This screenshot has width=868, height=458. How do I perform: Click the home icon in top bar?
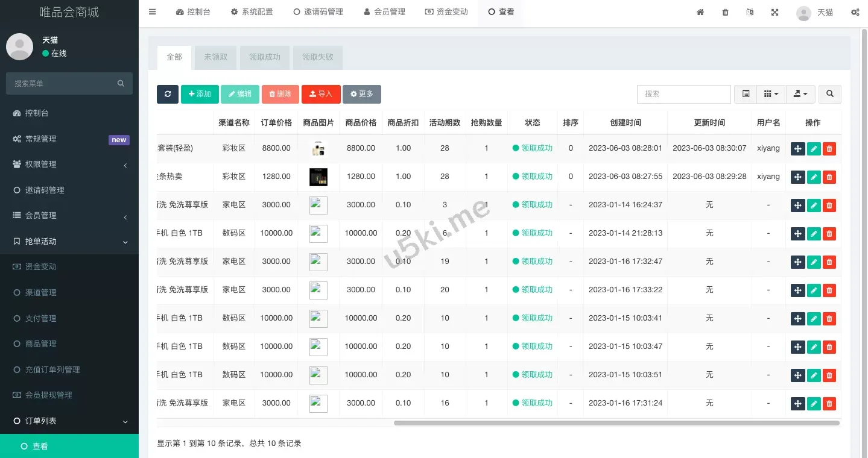(700, 12)
